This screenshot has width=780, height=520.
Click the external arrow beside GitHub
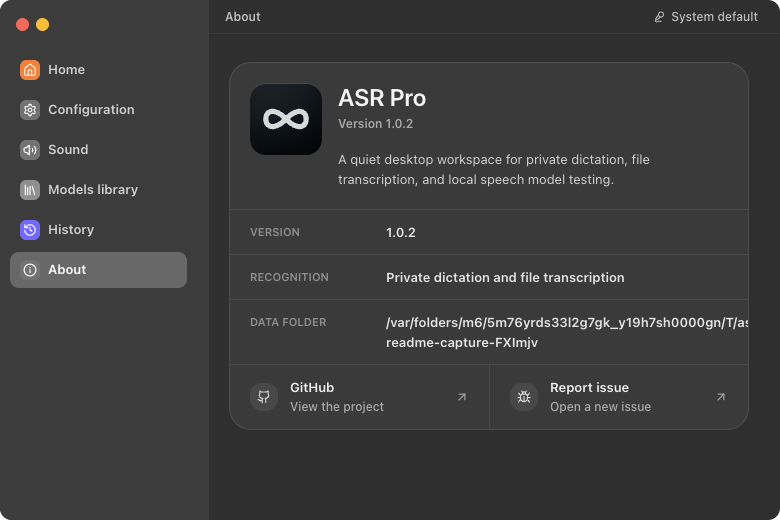[462, 397]
